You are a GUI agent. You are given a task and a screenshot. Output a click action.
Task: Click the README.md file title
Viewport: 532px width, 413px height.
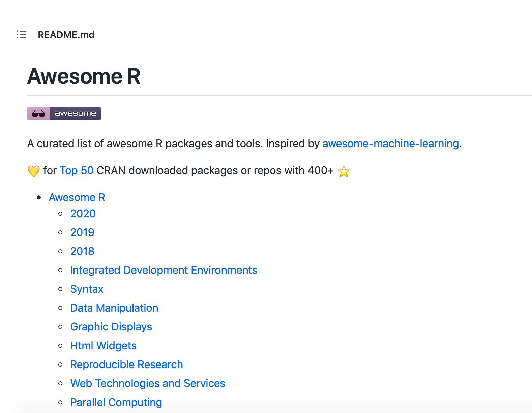click(x=66, y=35)
